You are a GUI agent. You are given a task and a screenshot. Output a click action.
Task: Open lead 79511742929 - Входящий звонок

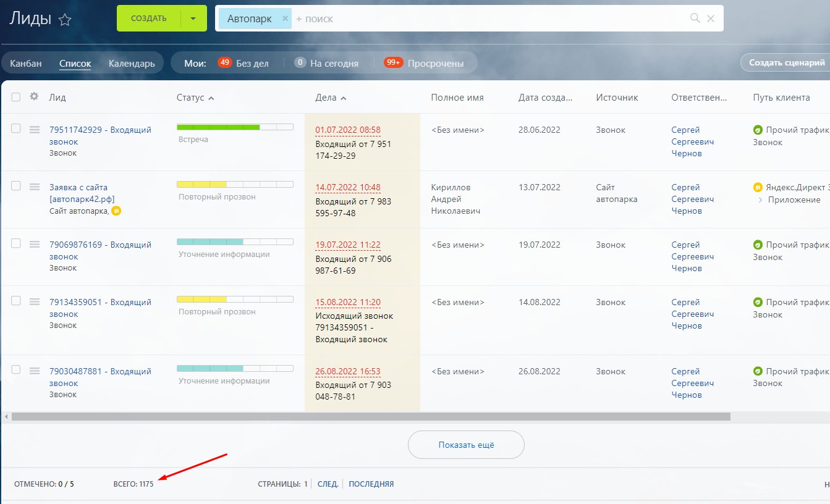100,136
